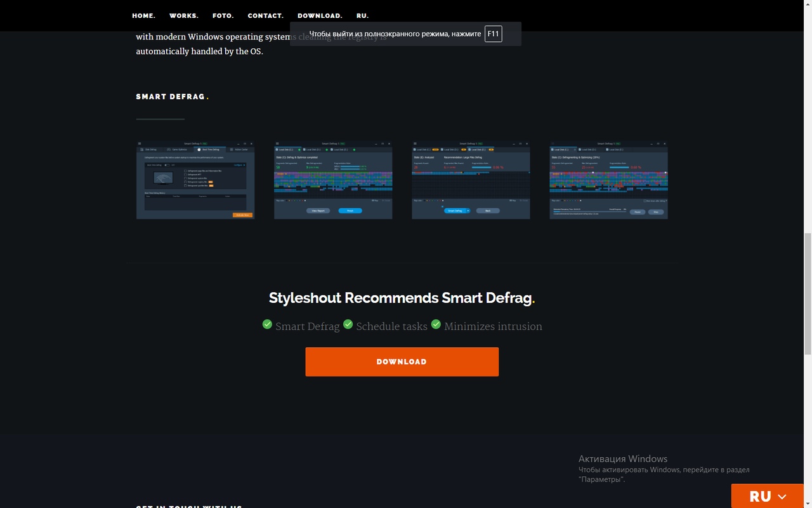The image size is (812, 508).
Task: Switch language via RU in top navigation
Action: [x=362, y=16]
